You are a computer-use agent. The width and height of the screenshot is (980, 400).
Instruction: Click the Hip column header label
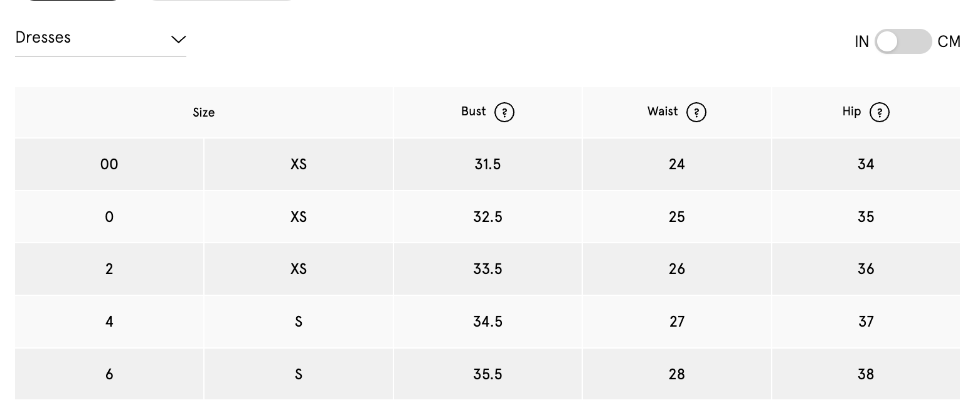click(851, 112)
